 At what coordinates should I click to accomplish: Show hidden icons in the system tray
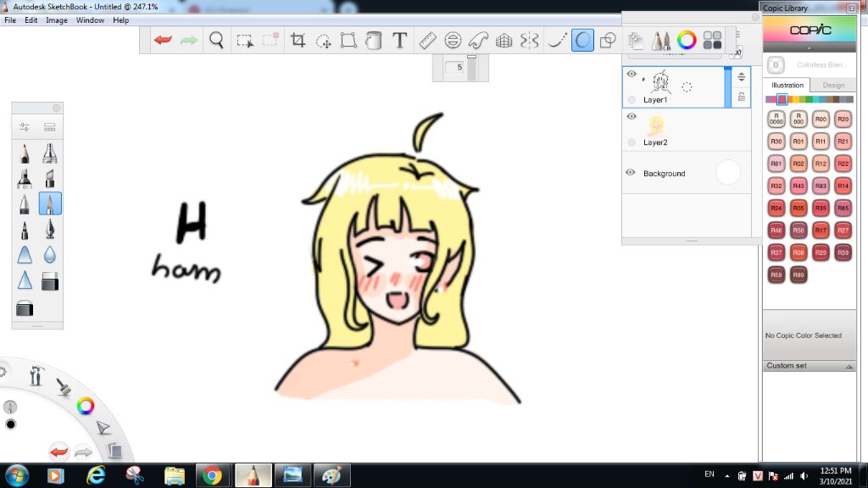(x=726, y=476)
